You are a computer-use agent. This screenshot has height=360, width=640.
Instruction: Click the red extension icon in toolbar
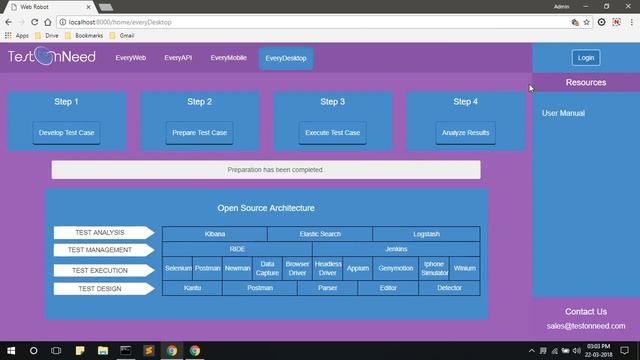coord(616,22)
